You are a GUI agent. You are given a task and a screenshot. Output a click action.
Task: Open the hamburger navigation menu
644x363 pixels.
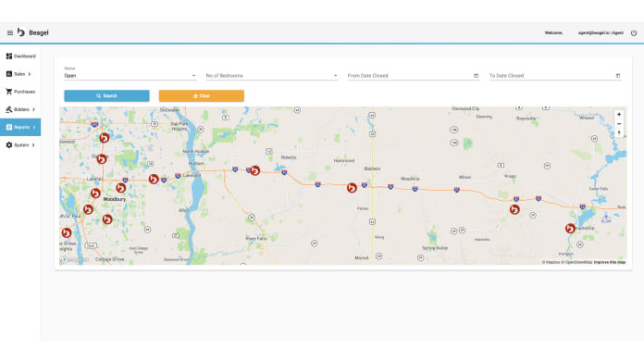(x=10, y=33)
